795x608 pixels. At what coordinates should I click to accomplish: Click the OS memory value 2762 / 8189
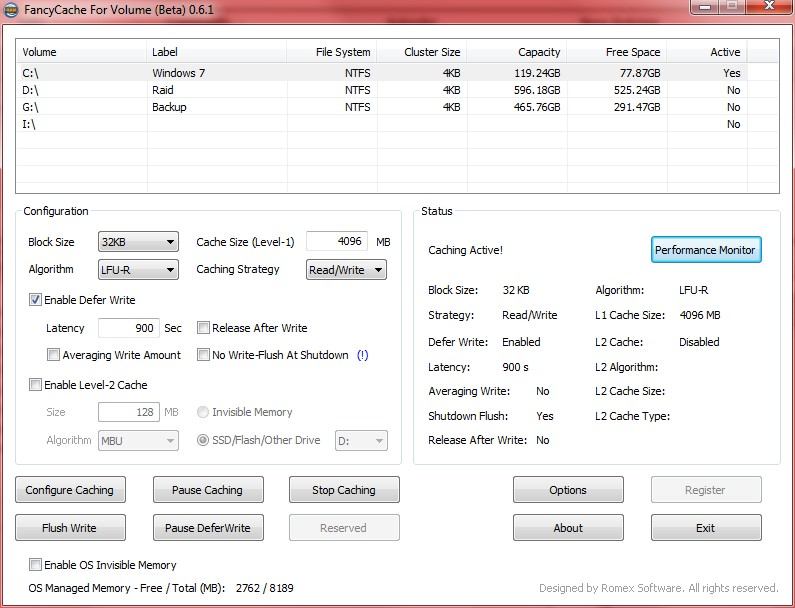click(265, 588)
